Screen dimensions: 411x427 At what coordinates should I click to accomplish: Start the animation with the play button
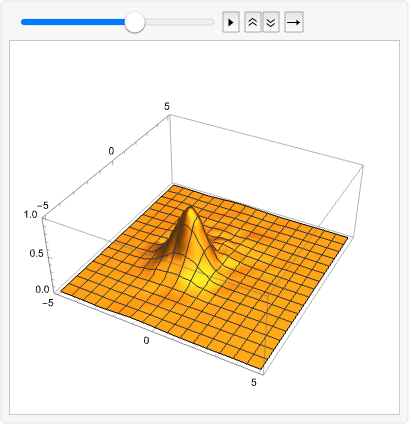(x=231, y=22)
